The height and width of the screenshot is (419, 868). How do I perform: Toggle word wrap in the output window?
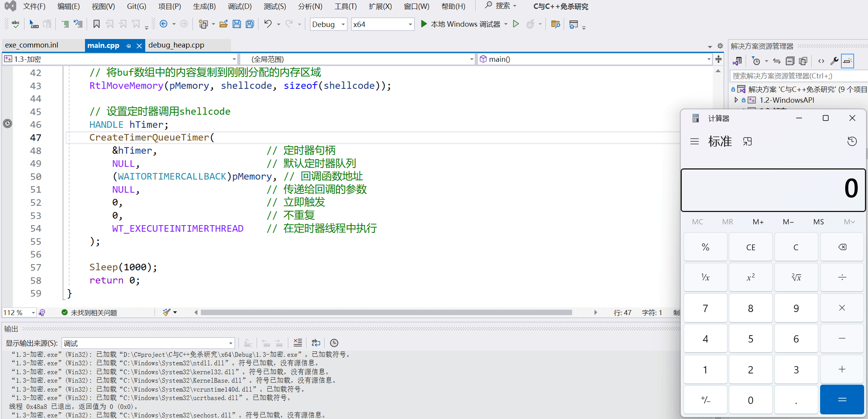coord(316,343)
